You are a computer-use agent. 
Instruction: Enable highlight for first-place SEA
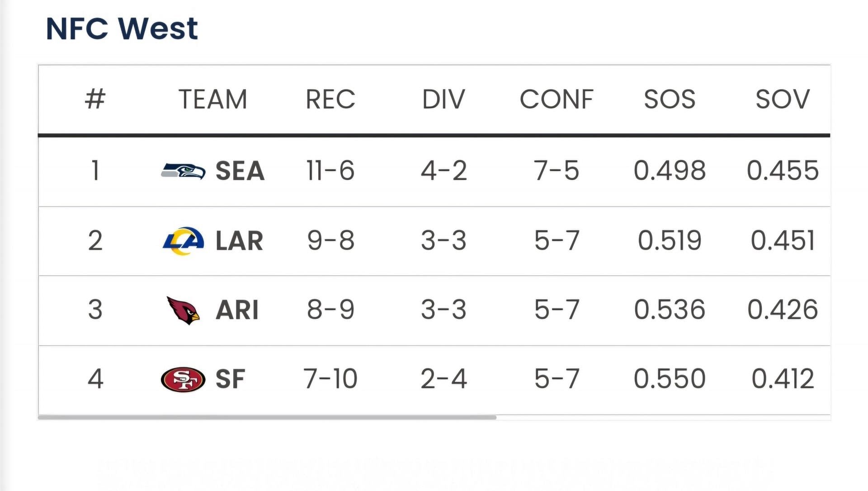coord(434,171)
